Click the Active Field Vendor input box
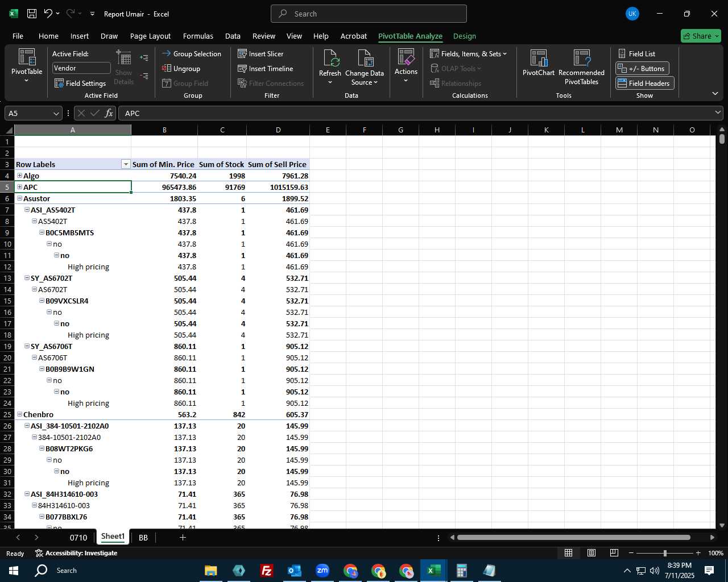The width and height of the screenshot is (728, 582). pos(81,68)
